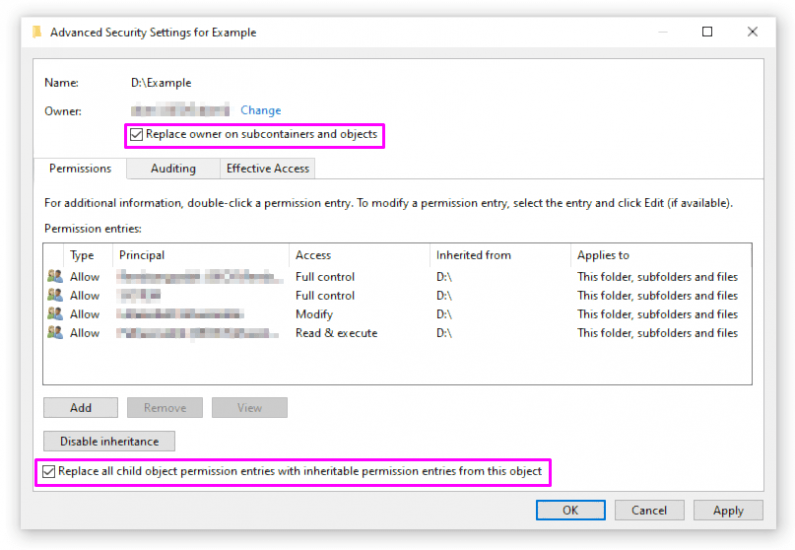
Task: Click the Inherited from column header
Action: (x=498, y=255)
